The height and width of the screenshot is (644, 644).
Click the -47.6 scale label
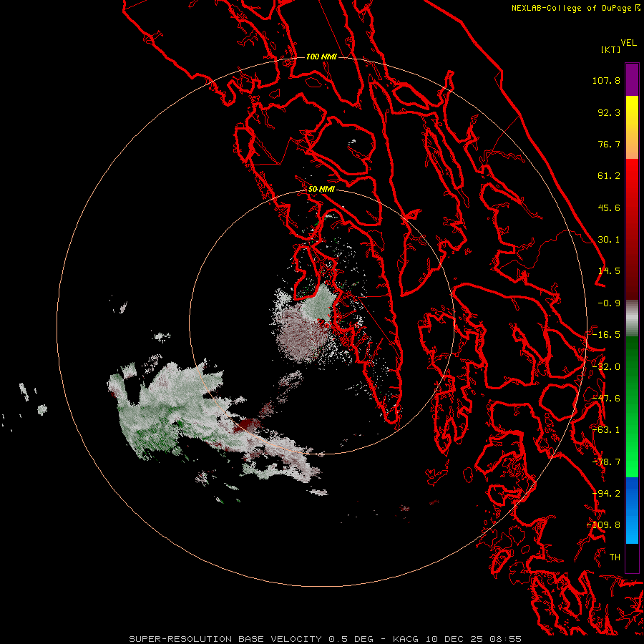(606, 399)
